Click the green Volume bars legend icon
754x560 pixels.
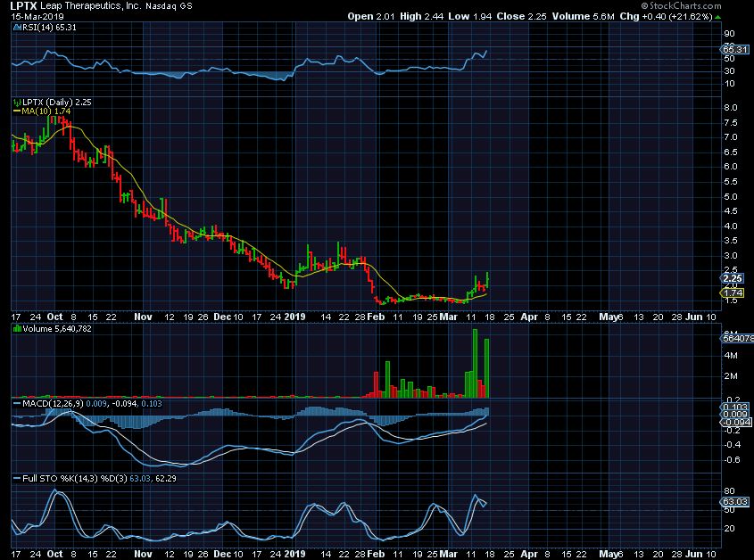pyautogui.click(x=15, y=329)
